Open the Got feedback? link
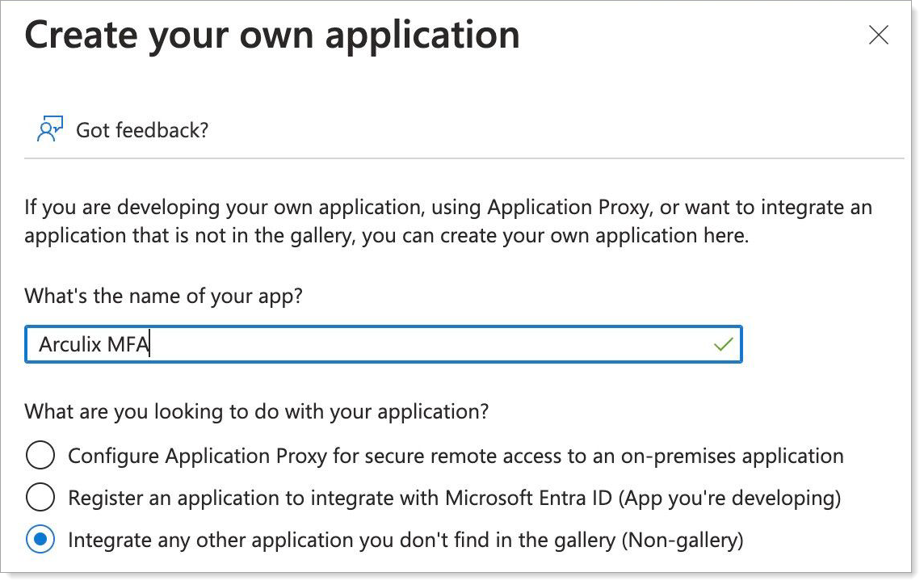 (x=142, y=129)
